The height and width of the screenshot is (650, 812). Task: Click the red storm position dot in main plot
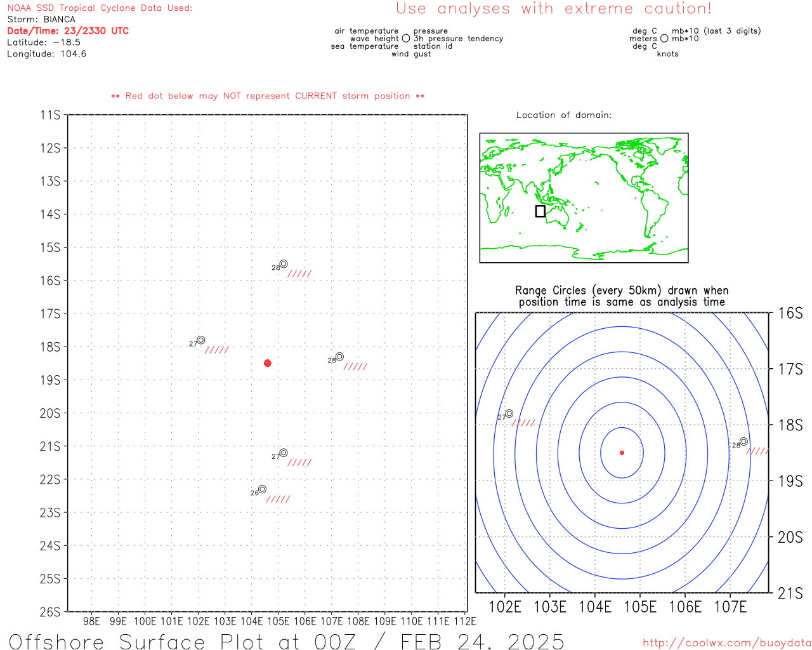[268, 363]
